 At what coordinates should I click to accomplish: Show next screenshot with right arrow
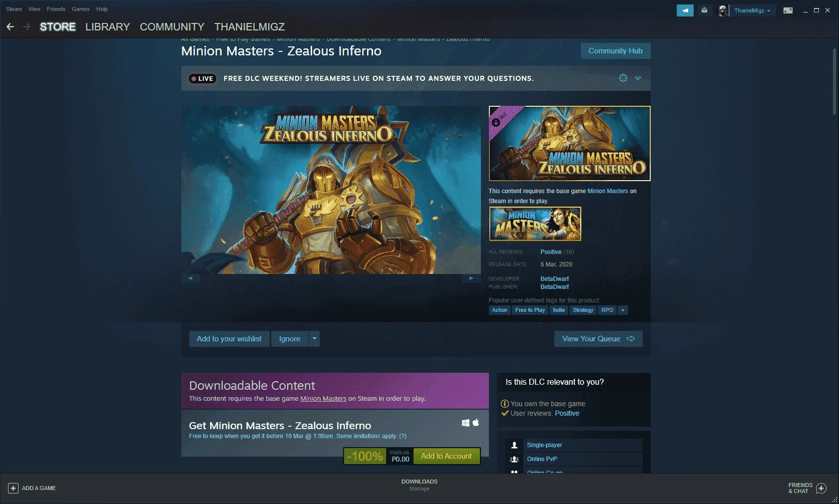[471, 278]
